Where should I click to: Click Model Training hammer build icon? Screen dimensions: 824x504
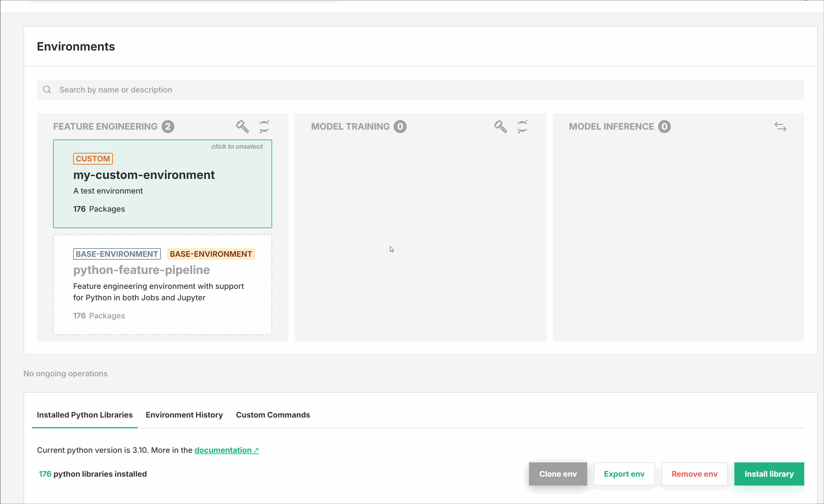(x=500, y=126)
